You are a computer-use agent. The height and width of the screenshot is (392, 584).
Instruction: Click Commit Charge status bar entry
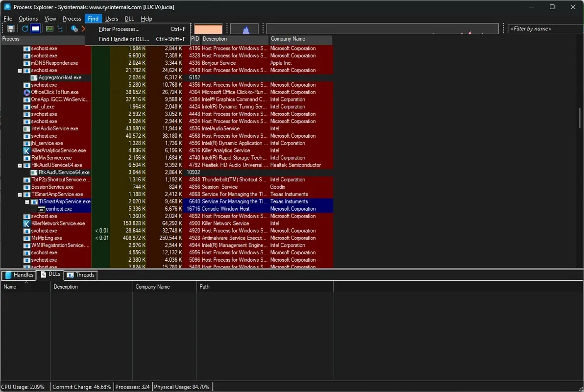coord(81,387)
